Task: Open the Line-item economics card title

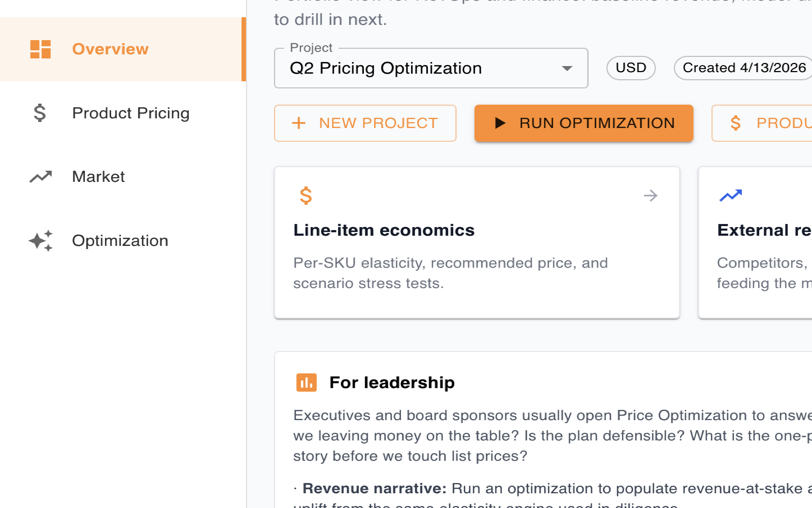Action: coord(384,230)
